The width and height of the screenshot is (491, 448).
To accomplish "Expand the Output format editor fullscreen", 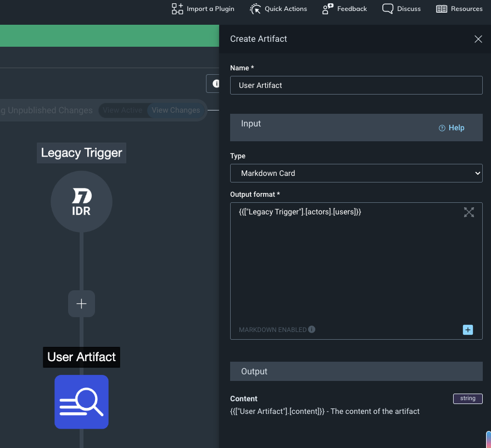I will tap(468, 212).
